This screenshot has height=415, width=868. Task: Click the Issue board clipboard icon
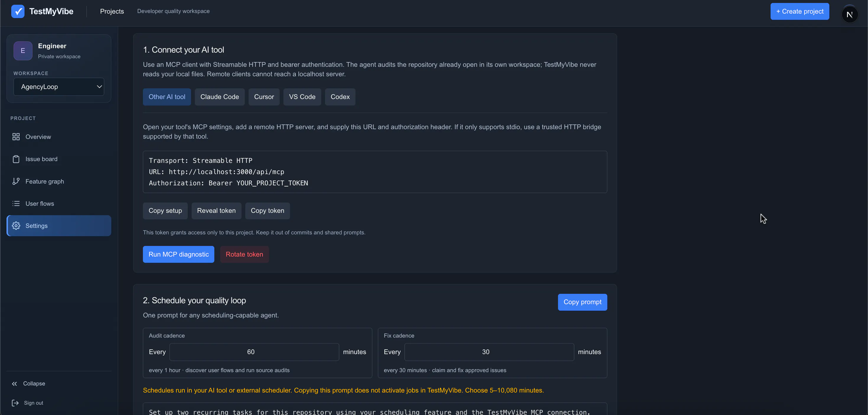click(16, 159)
